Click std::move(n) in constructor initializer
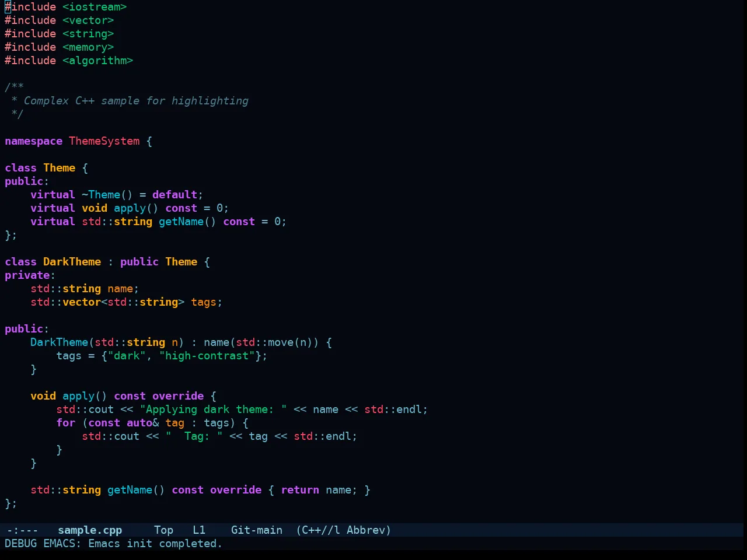 (x=274, y=342)
